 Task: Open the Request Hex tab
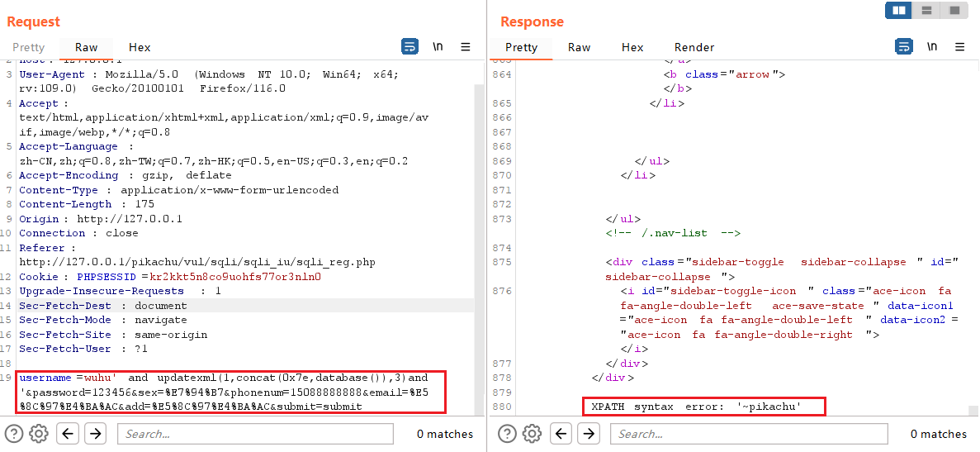click(140, 47)
